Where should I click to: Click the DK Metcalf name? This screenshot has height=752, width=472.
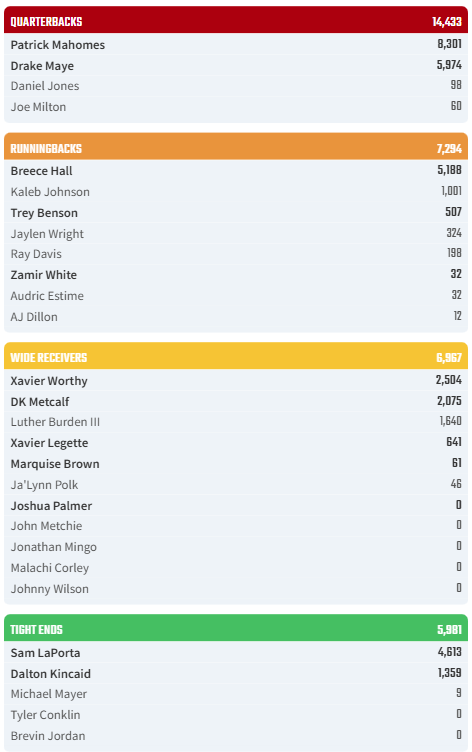tap(40, 401)
